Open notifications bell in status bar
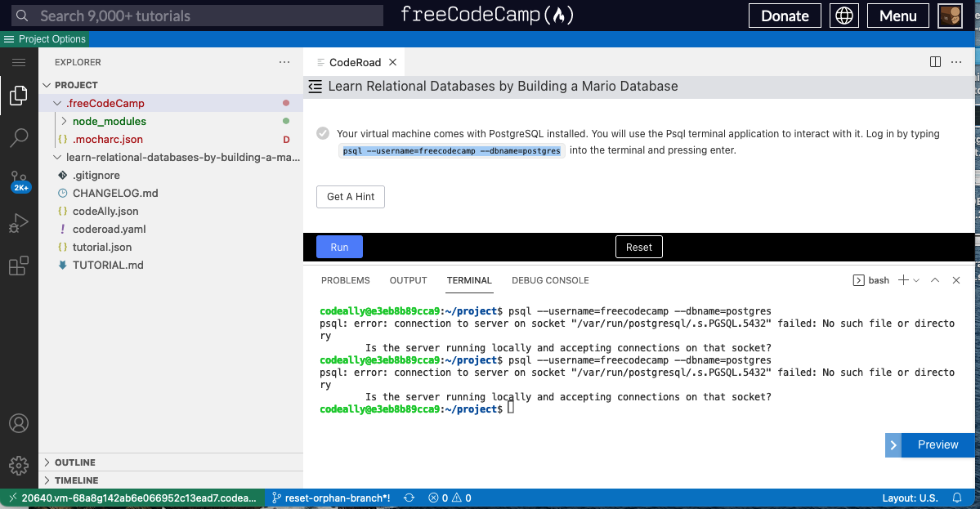The image size is (980, 509). click(957, 498)
